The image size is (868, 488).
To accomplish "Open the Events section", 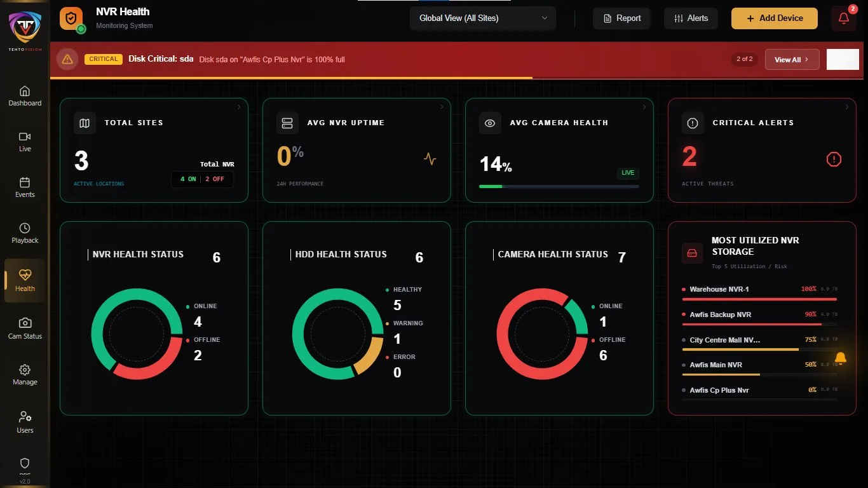I will coord(25,187).
